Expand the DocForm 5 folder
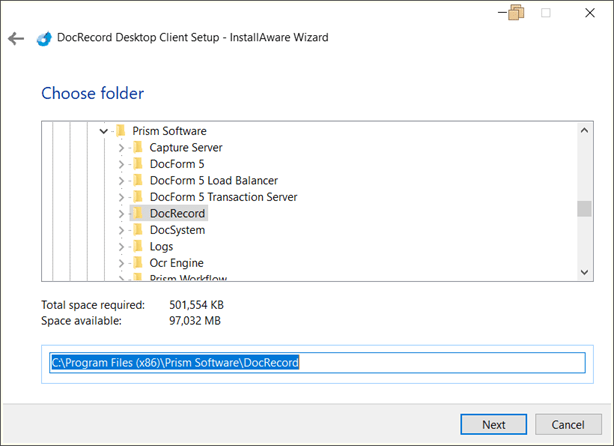614x446 pixels. coord(121,164)
